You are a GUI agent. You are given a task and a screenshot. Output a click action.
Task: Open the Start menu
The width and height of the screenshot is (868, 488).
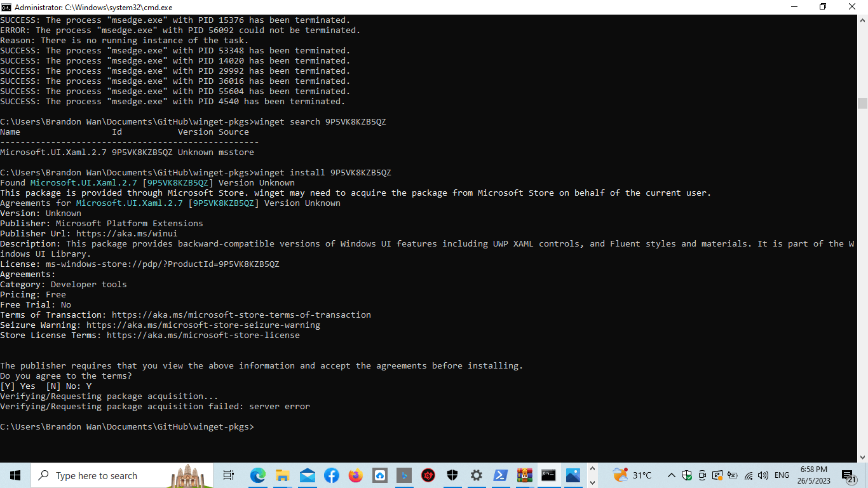(x=15, y=475)
